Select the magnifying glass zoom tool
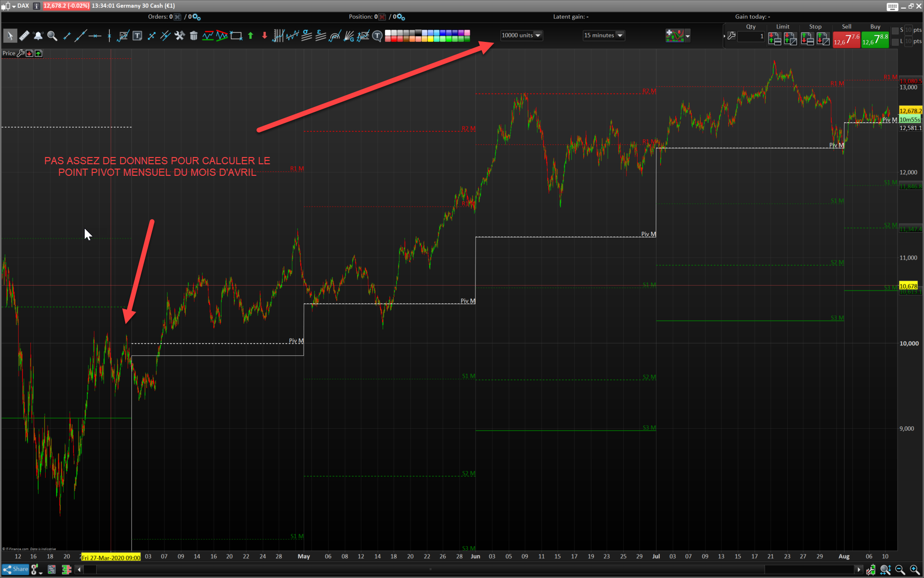Screen dimensions: 924x578 click(x=52, y=36)
